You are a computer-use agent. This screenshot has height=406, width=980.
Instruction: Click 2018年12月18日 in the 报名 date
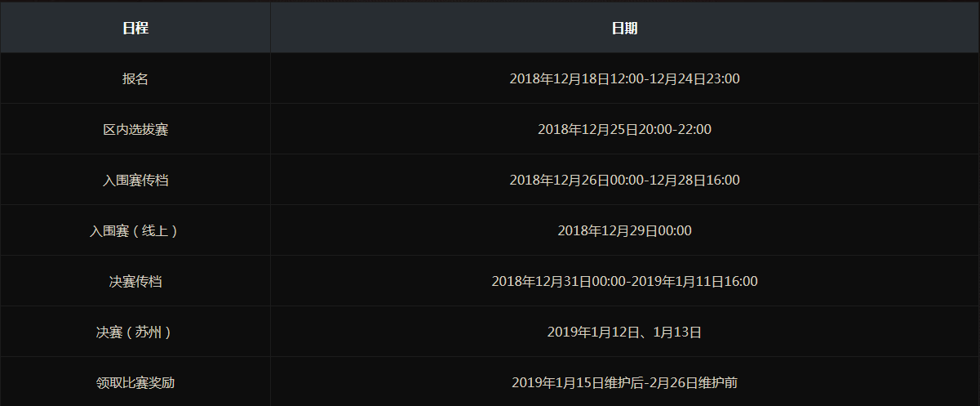point(560,79)
